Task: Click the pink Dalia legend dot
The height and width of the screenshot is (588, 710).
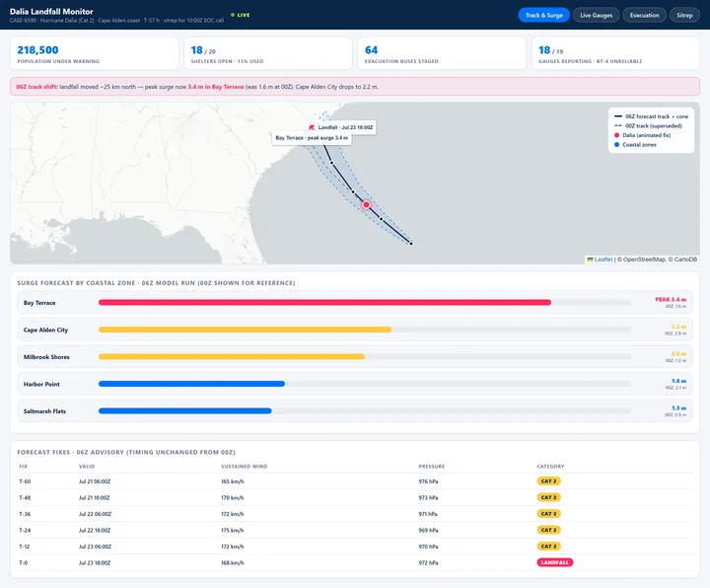Action: point(616,135)
